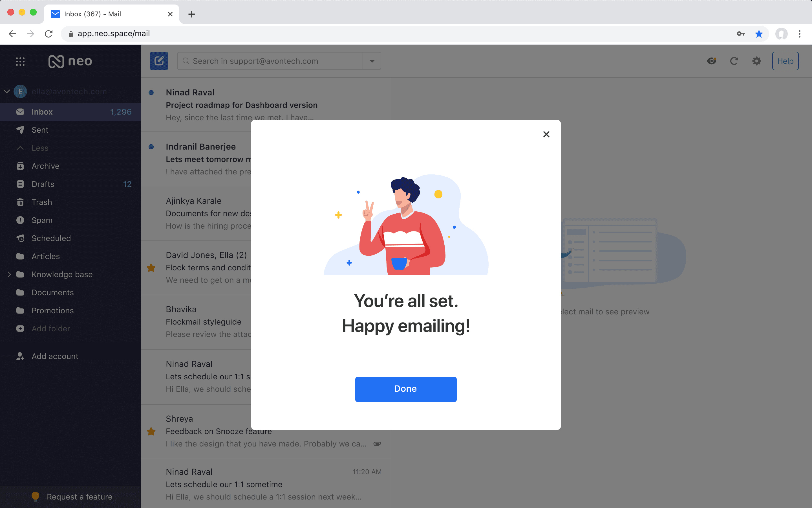Screen dimensions: 812x508
Task: Open the Scheduled folder
Action: [x=70, y=238]
